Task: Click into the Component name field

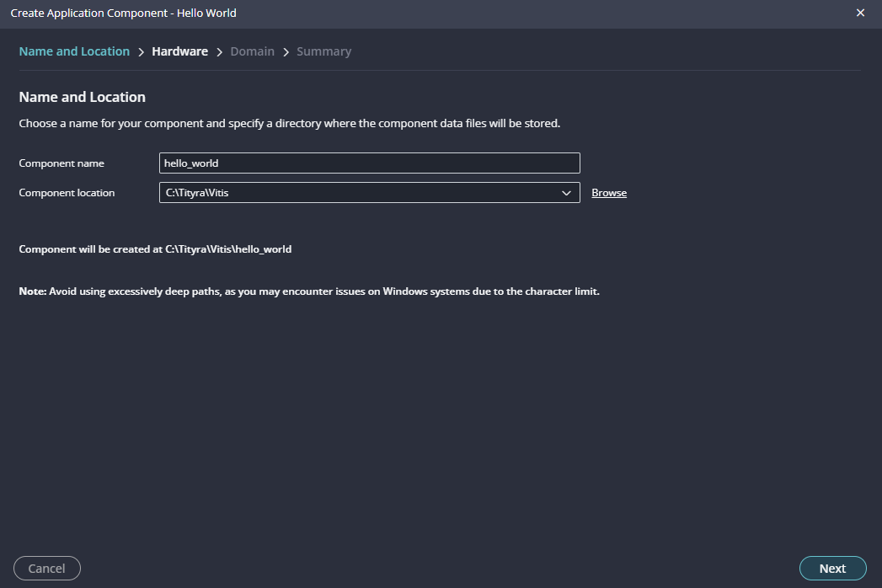Action: pos(369,163)
